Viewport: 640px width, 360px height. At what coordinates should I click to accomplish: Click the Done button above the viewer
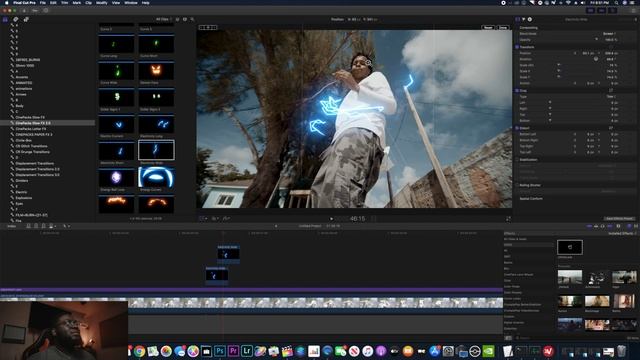[503, 28]
